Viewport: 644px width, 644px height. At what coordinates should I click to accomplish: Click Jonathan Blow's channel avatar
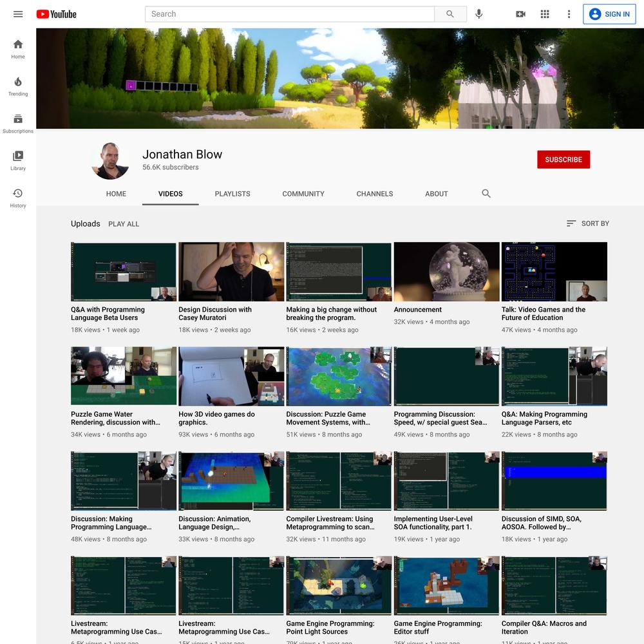tap(110, 160)
